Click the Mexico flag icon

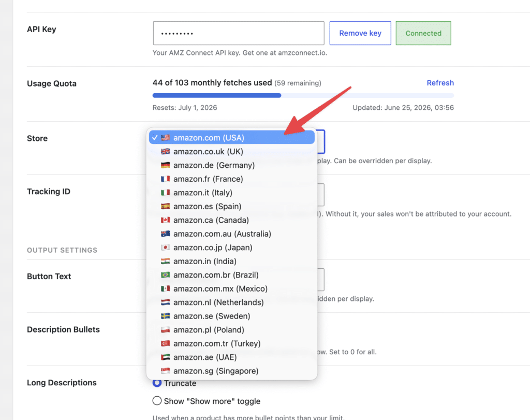pos(165,288)
